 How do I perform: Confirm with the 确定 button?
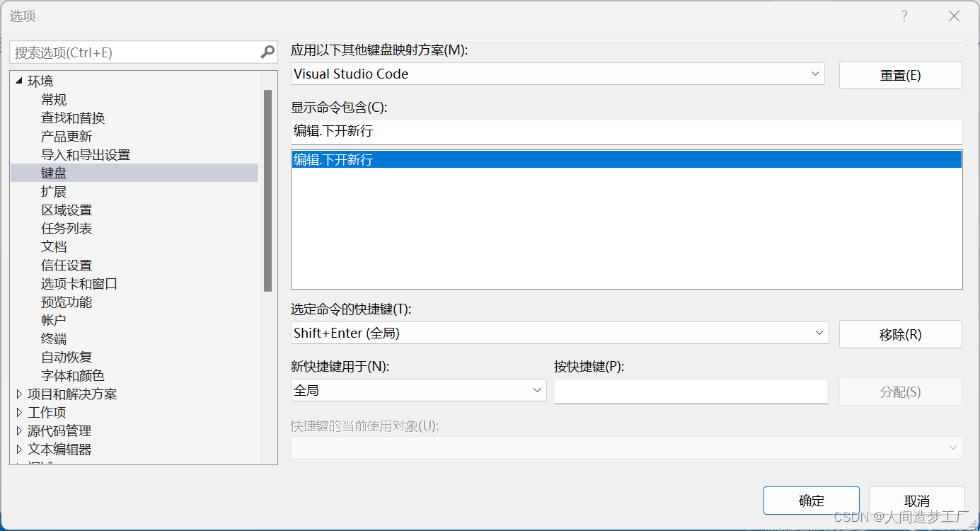[x=811, y=501]
